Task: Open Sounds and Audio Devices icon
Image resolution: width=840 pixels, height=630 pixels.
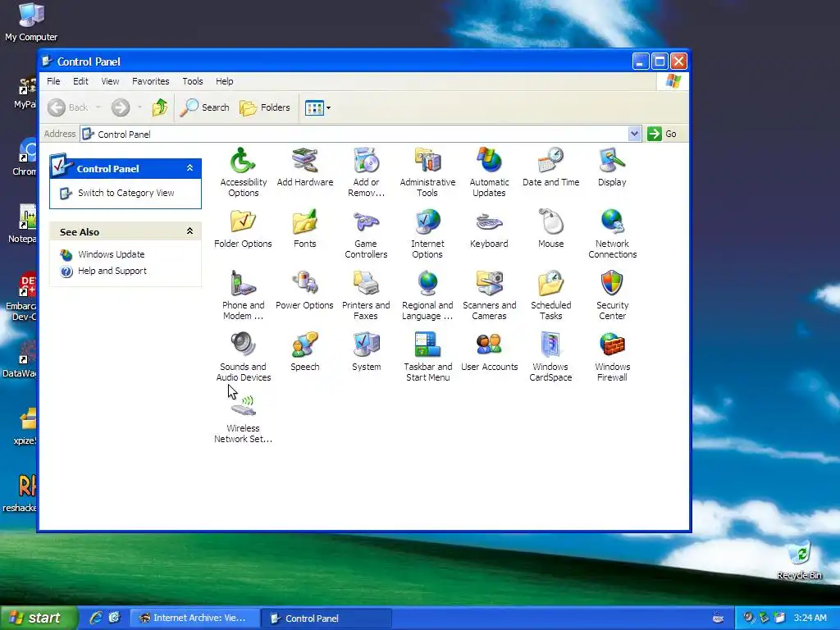Action: pos(243,345)
